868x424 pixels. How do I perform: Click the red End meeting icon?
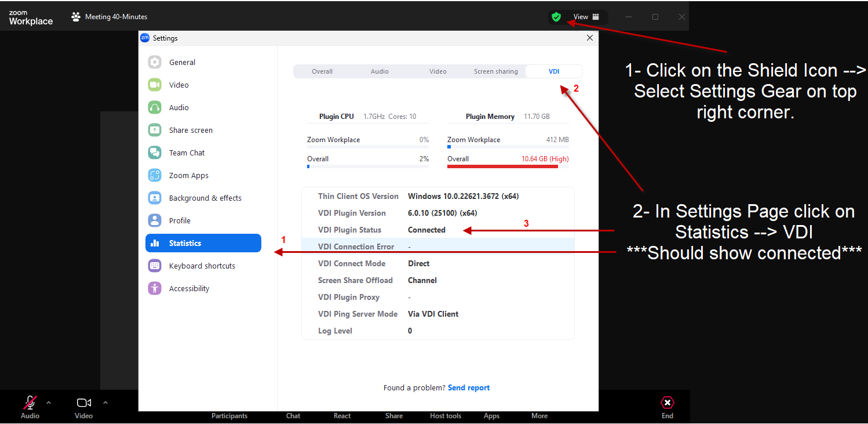668,403
